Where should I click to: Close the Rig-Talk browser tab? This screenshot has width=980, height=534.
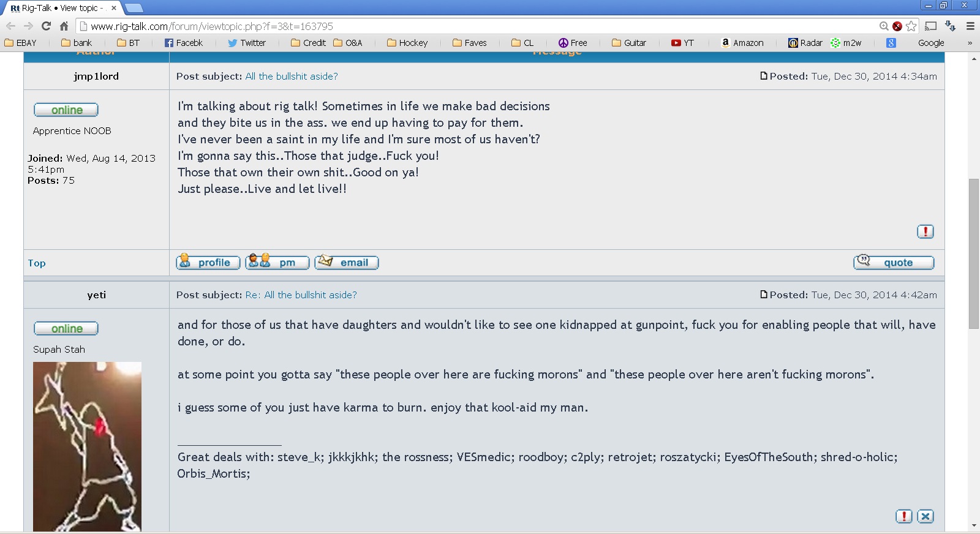(114, 8)
